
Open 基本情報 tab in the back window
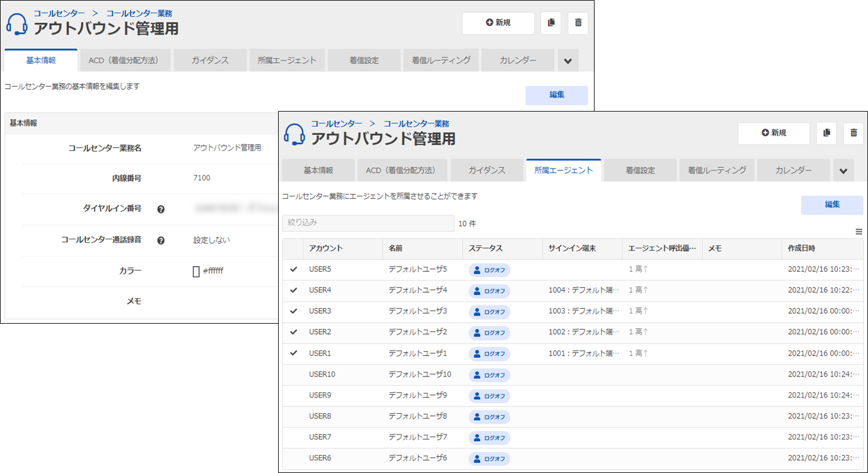41,60
